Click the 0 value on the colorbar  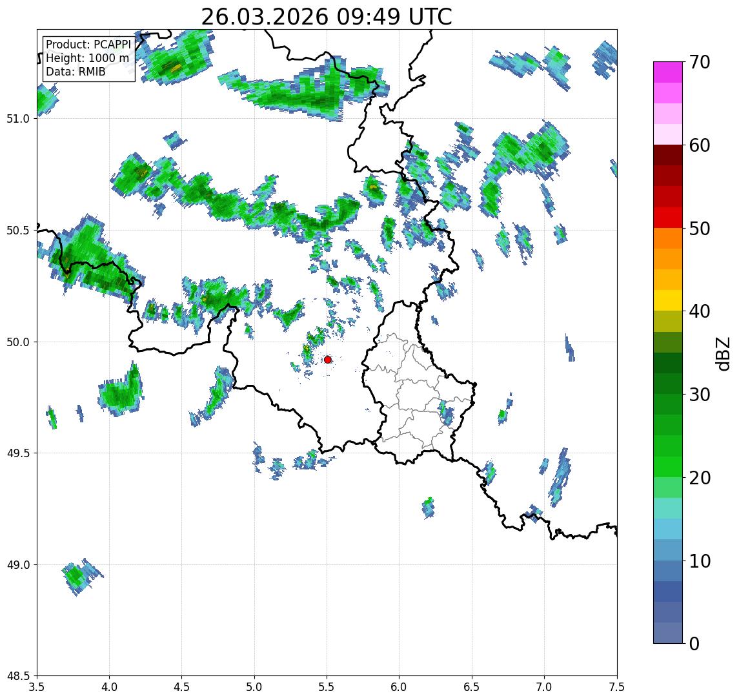pos(694,643)
